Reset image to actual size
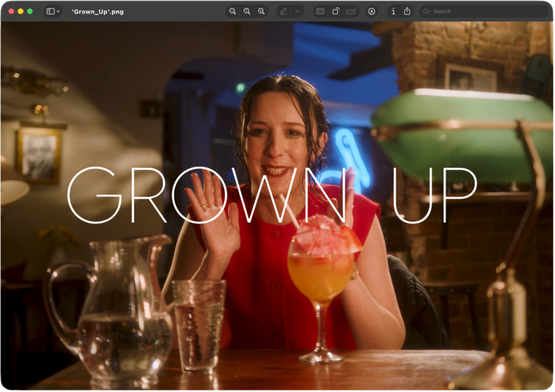555x392 pixels. pos(247,11)
